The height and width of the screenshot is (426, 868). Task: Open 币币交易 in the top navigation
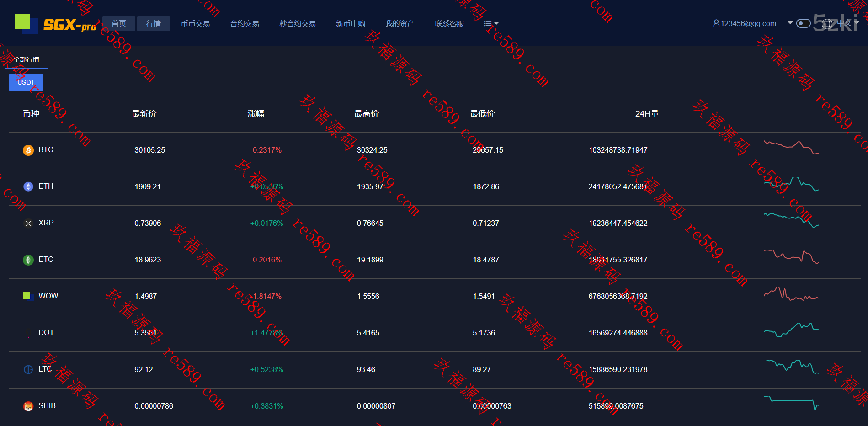196,24
